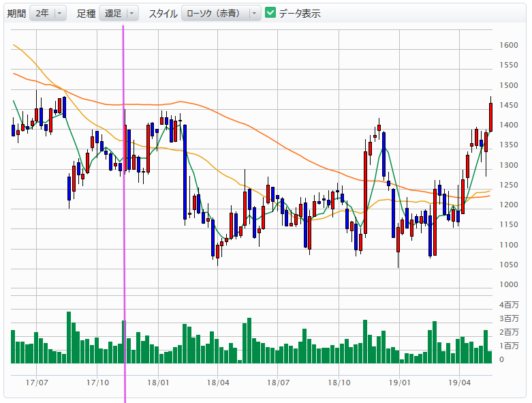Click the tall blue candlestick after 18/01

pos(185,170)
